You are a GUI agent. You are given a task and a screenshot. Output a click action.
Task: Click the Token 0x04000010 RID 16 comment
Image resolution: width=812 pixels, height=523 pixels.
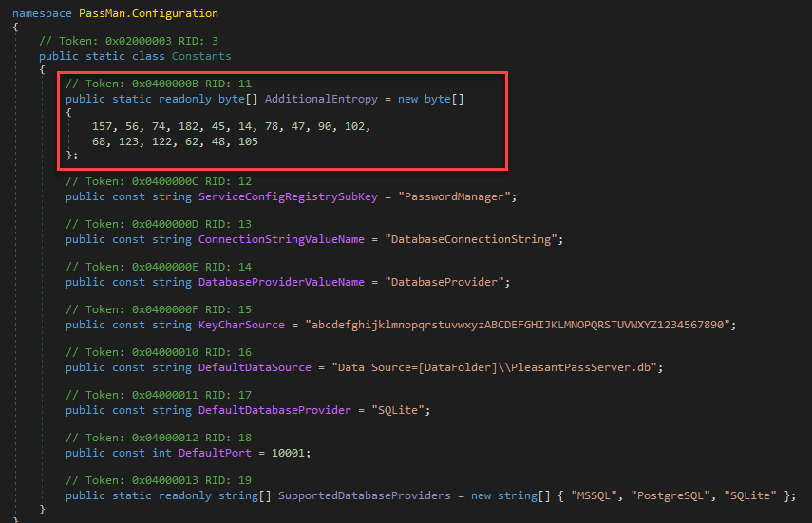(x=159, y=352)
